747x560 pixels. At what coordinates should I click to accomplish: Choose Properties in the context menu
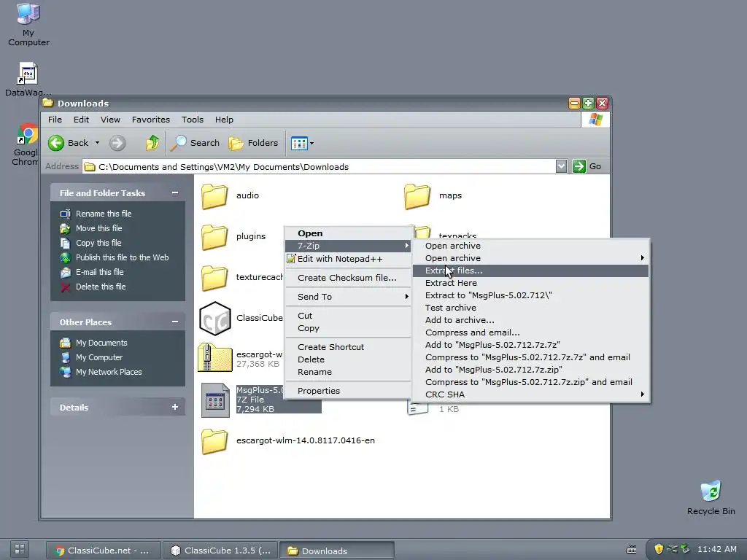348,391
